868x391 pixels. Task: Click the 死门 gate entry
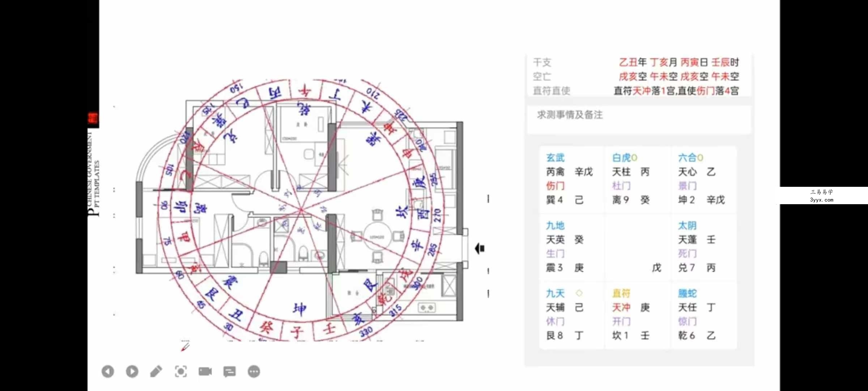click(x=687, y=253)
